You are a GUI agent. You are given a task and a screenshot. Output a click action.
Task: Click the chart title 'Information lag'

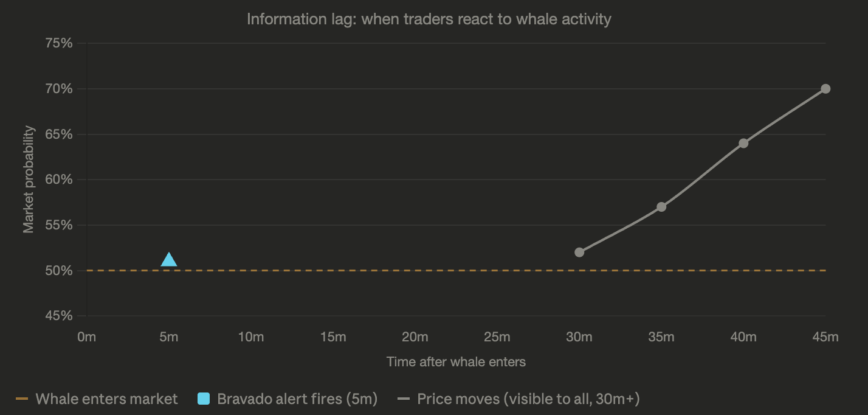(x=429, y=19)
